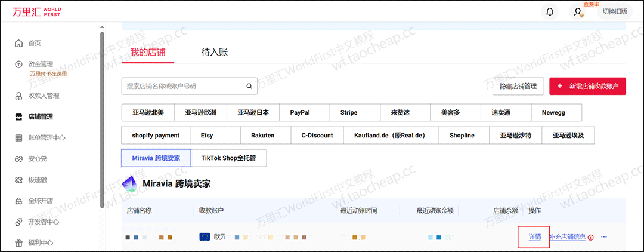
Task: Open 全球开店 in the sidebar
Action: pyautogui.click(x=41, y=201)
